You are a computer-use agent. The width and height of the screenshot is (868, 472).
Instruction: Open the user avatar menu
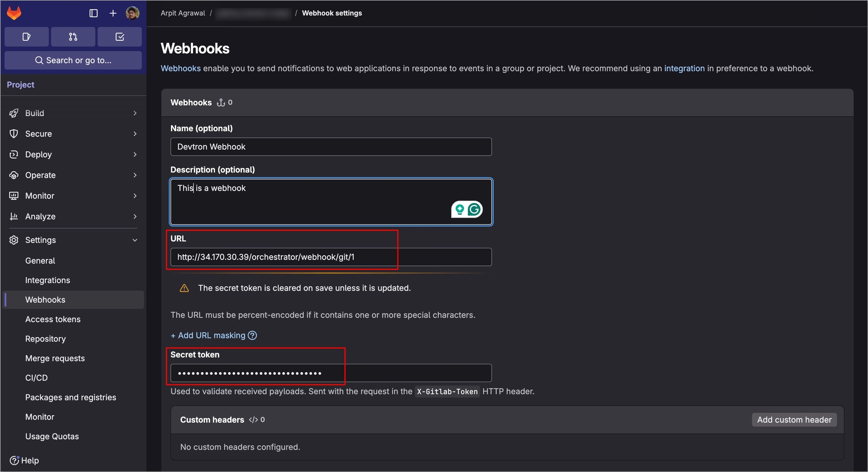[x=132, y=13]
